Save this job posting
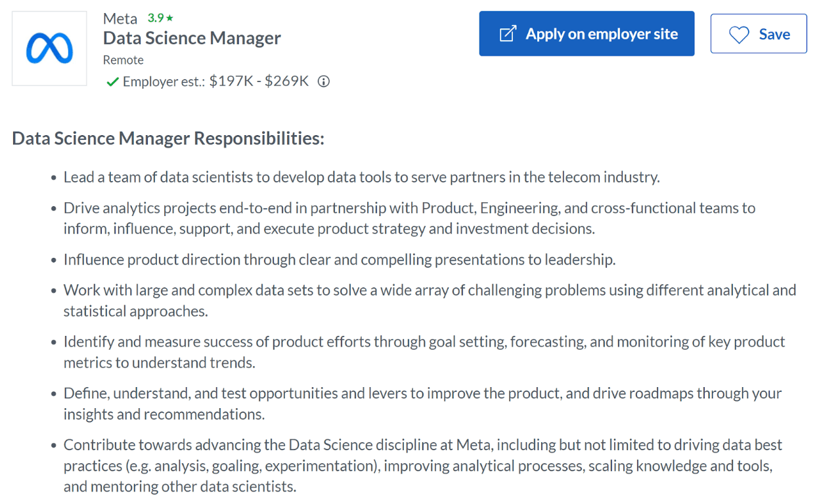Screen dimensions: 819x504 point(759,33)
